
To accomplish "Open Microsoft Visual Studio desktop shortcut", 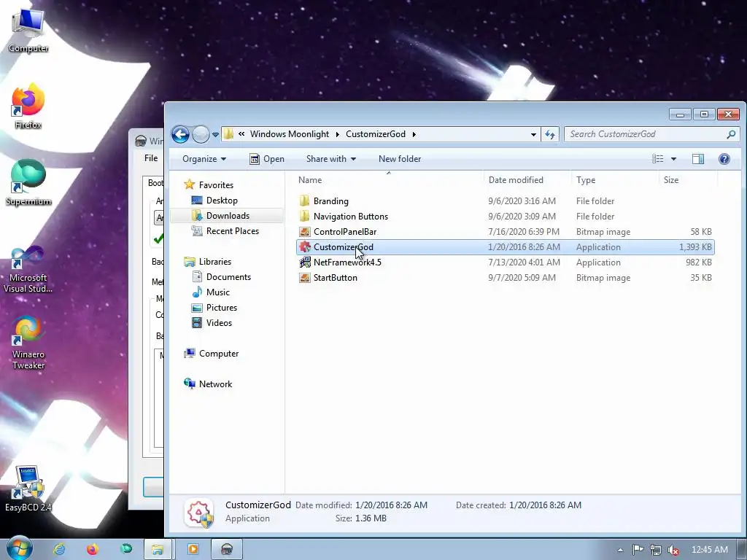I will click(28, 270).
